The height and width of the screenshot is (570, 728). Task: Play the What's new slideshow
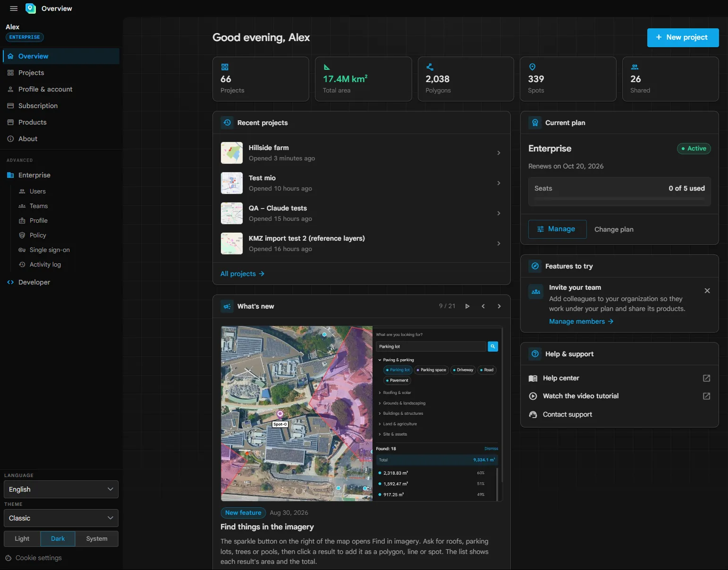tap(467, 306)
